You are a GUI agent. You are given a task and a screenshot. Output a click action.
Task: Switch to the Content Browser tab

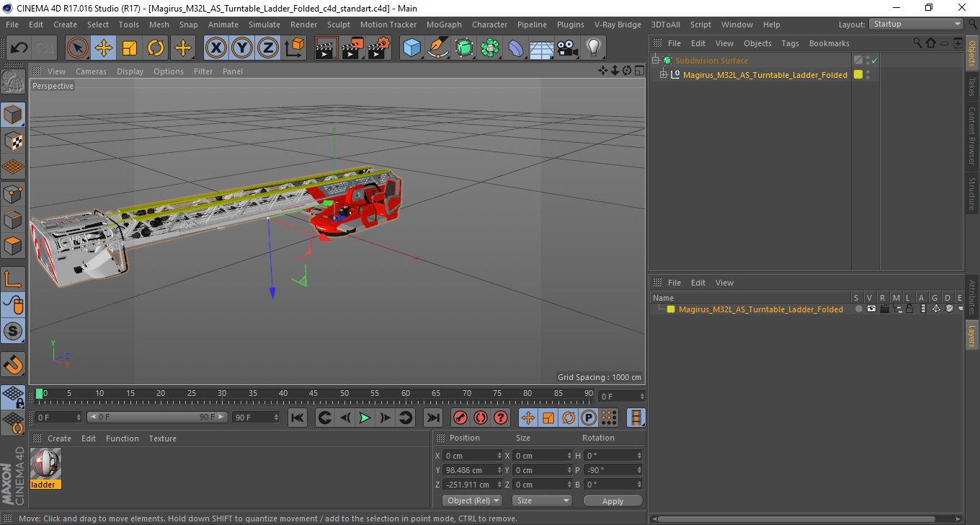(971, 136)
